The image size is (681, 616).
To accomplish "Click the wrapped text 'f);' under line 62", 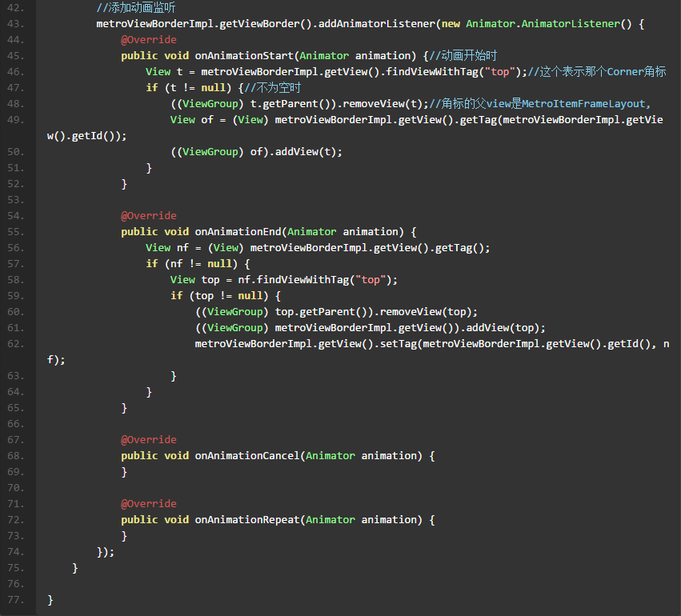I will tap(56, 360).
